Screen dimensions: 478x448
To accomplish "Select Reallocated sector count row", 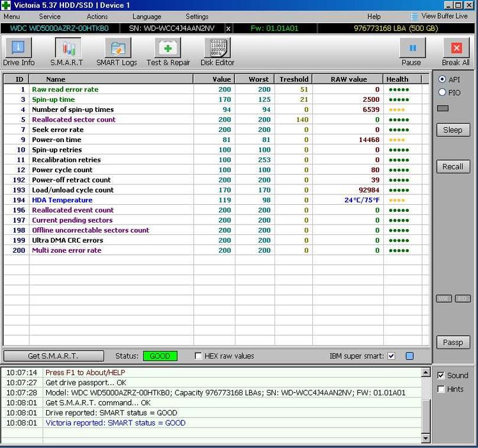I will click(216, 120).
